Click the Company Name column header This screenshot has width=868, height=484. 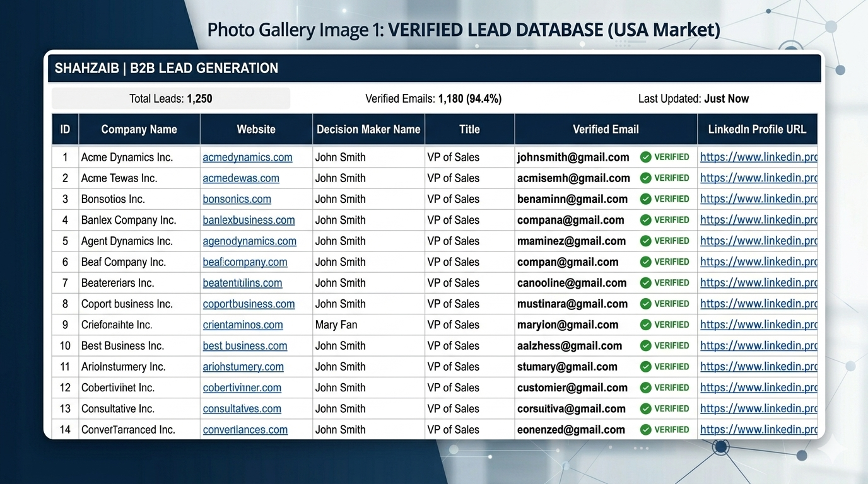point(139,129)
